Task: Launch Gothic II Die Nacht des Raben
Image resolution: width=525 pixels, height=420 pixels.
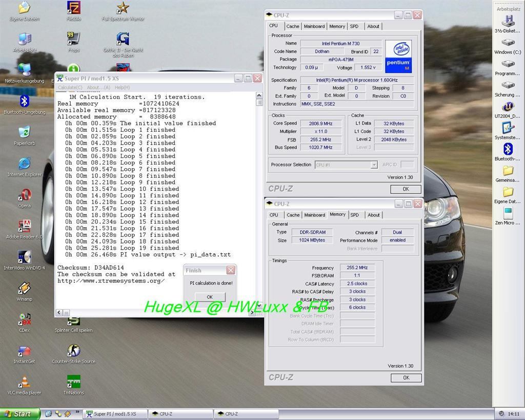Action: 123,45
